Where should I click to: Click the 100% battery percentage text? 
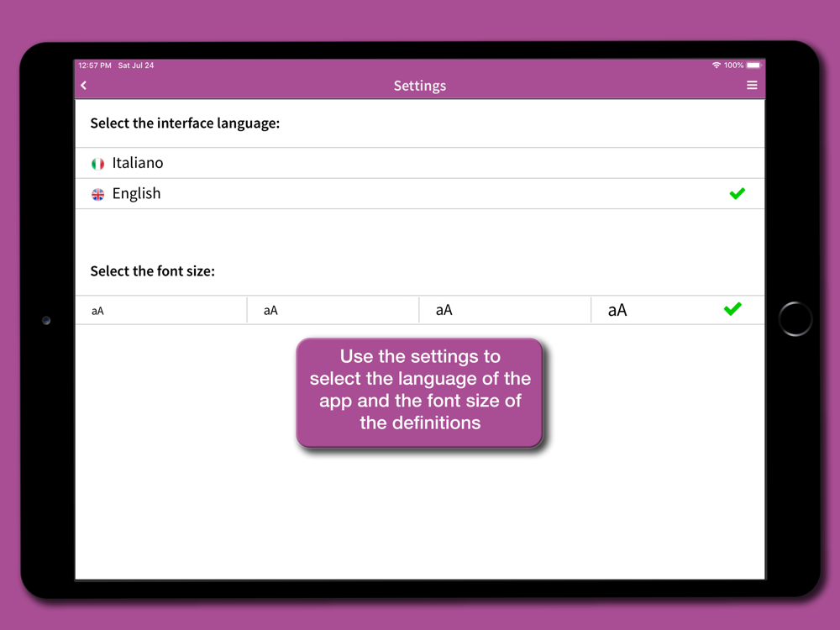tap(733, 66)
